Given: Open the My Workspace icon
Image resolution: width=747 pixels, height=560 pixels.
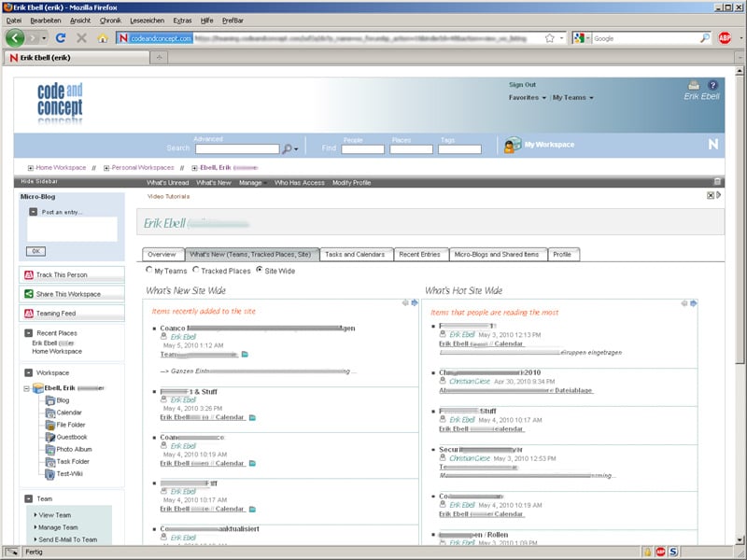Looking at the screenshot, I should point(513,145).
